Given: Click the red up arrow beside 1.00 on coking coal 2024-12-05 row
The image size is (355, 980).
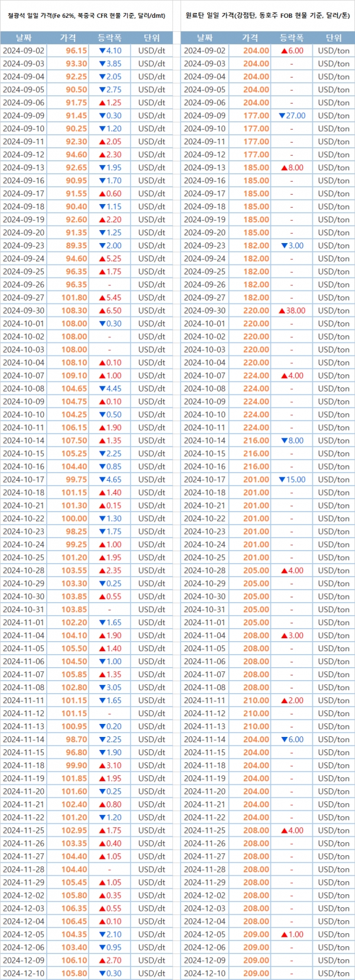Looking at the screenshot, I should [x=284, y=934].
